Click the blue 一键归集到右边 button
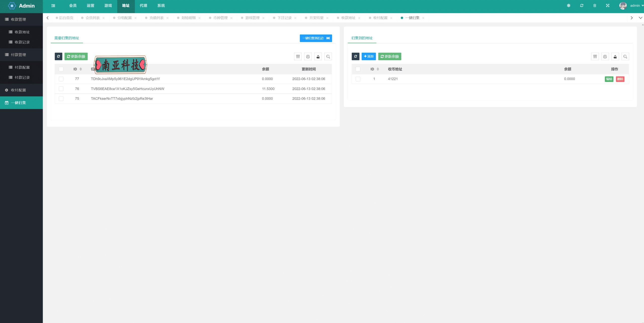This screenshot has height=323, width=644. point(316,38)
